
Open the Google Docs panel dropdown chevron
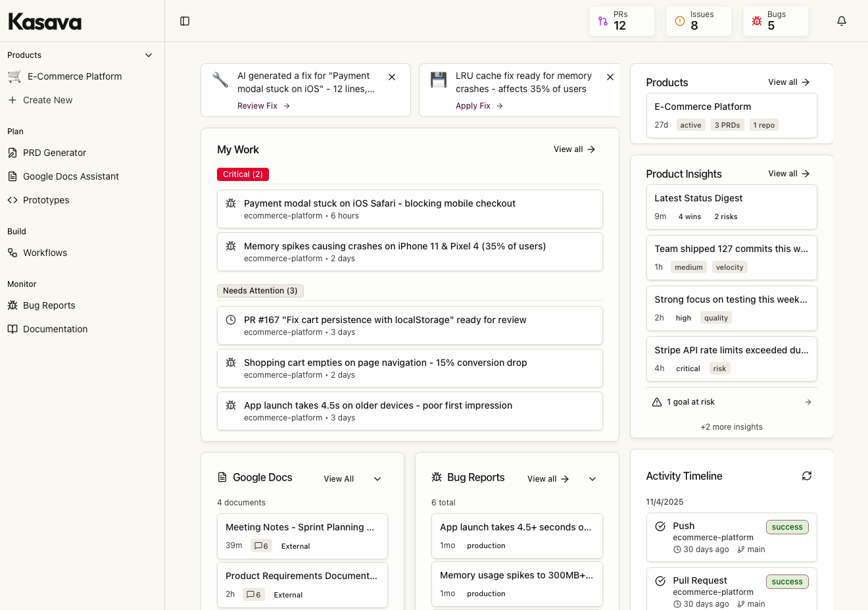pos(377,479)
